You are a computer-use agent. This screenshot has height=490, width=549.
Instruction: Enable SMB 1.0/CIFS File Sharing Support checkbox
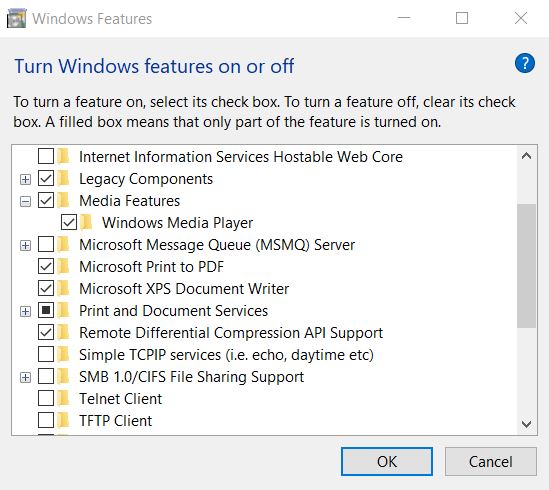coord(46,377)
